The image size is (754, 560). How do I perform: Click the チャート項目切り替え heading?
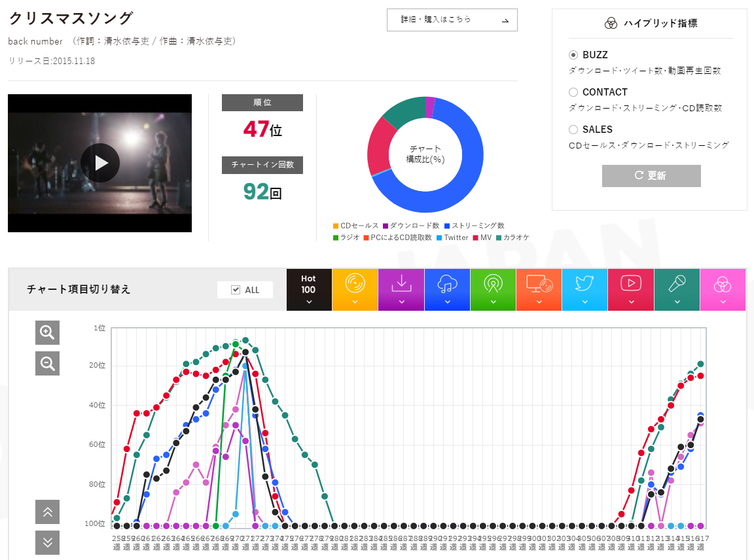pyautogui.click(x=79, y=289)
